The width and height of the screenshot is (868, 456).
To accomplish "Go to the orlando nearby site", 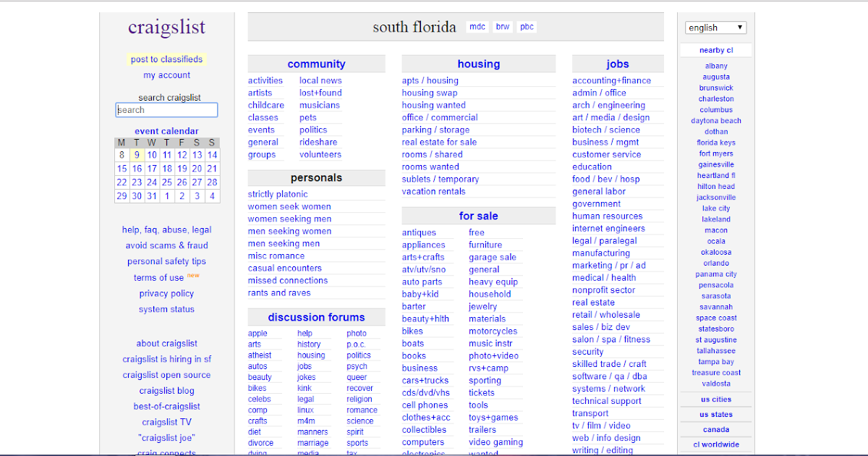I will [x=716, y=263].
